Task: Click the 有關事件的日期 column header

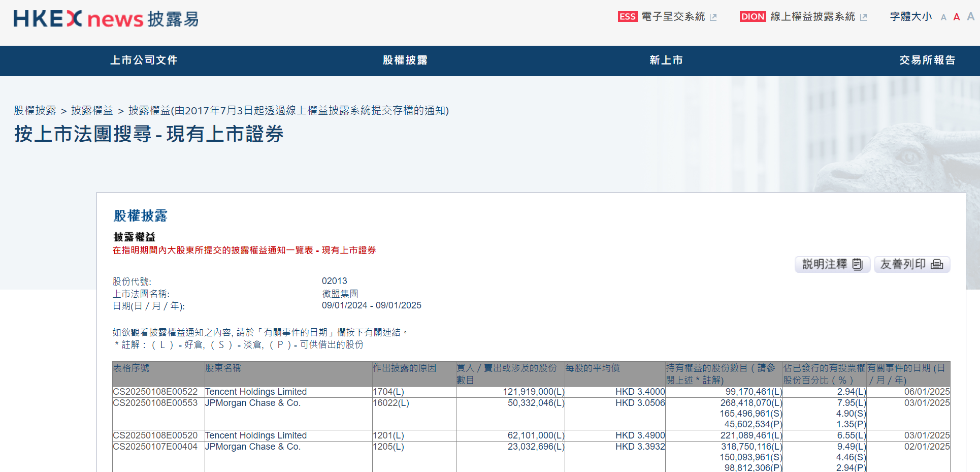Action: click(907, 373)
